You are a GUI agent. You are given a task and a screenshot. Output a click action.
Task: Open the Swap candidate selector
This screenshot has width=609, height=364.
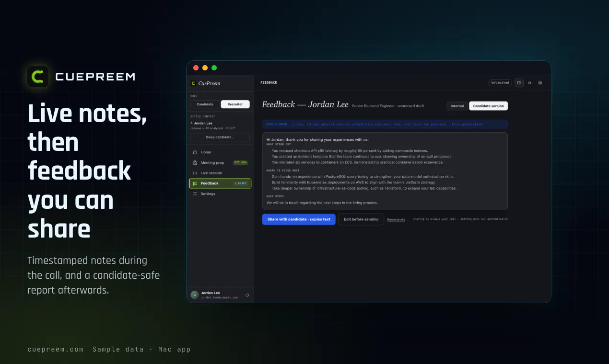click(220, 137)
